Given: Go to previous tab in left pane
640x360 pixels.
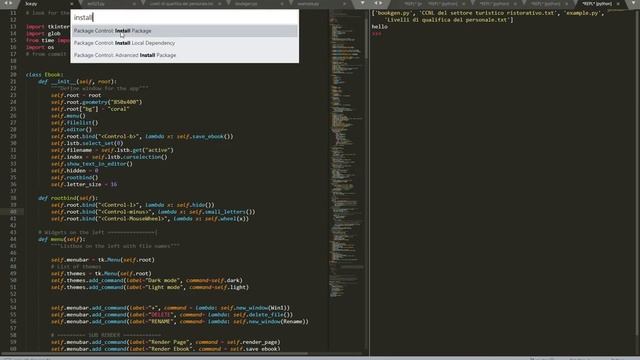Looking at the screenshot, I should coord(6,3).
